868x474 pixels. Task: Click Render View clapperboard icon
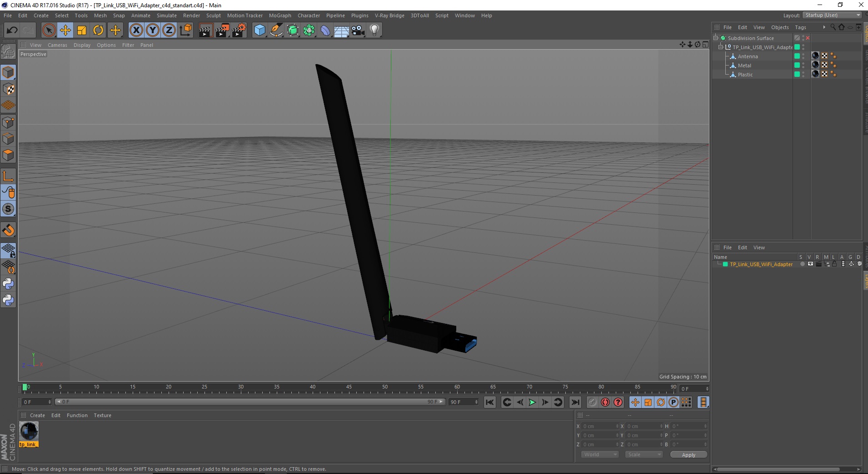(205, 30)
